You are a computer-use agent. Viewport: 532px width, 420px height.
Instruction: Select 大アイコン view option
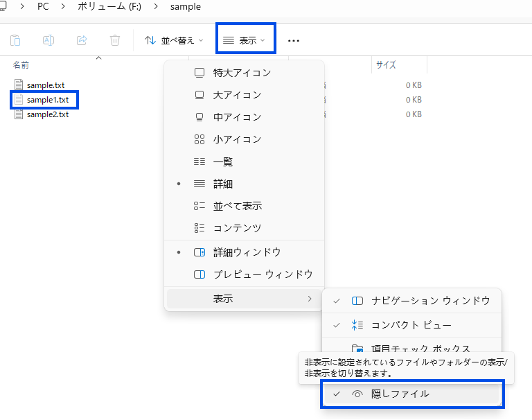coord(244,95)
